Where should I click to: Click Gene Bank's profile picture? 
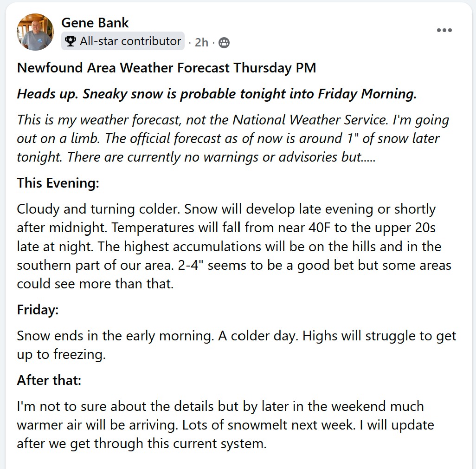pos(35,32)
